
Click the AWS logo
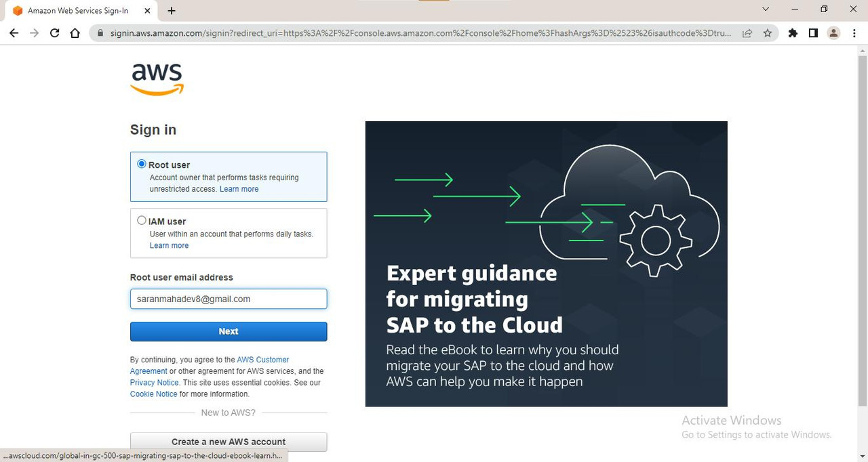point(157,79)
